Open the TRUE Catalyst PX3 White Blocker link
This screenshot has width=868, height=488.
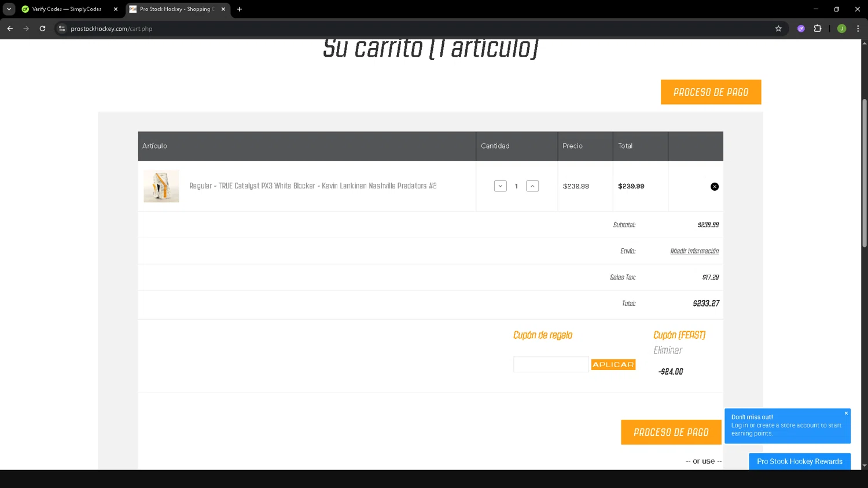313,186
